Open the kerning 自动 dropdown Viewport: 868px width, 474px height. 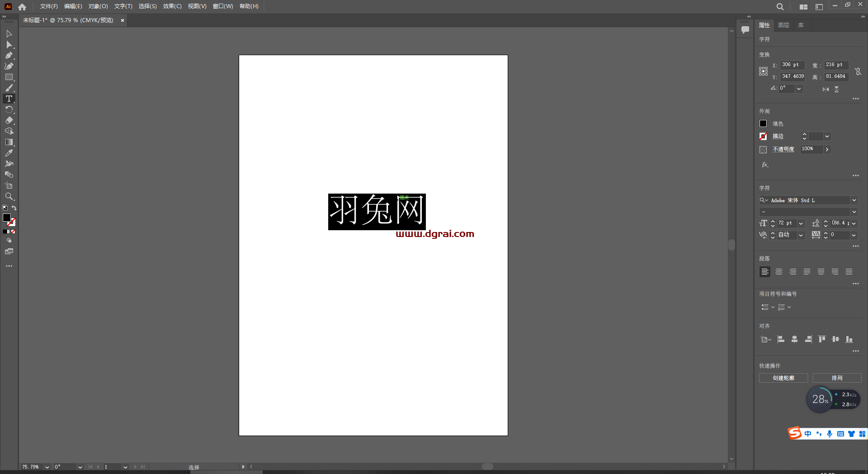[x=801, y=235]
